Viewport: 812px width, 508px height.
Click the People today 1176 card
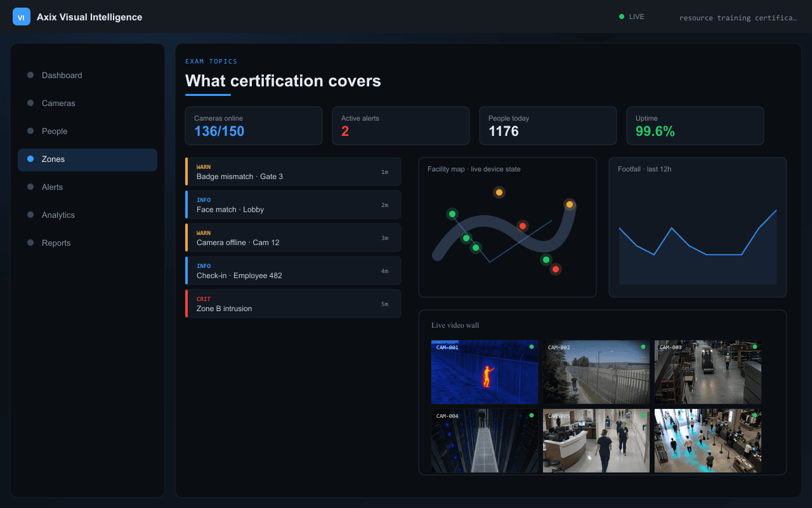(548, 126)
